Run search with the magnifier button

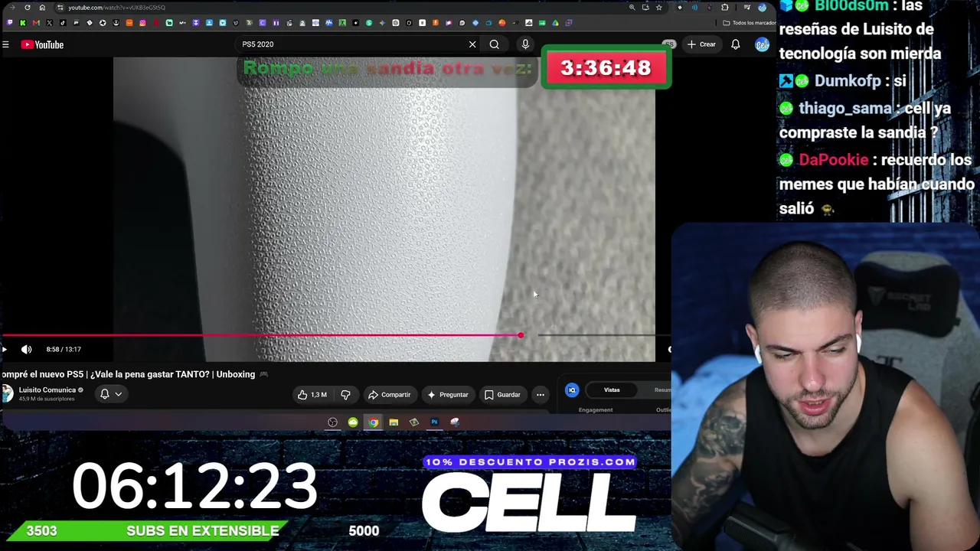[495, 44]
